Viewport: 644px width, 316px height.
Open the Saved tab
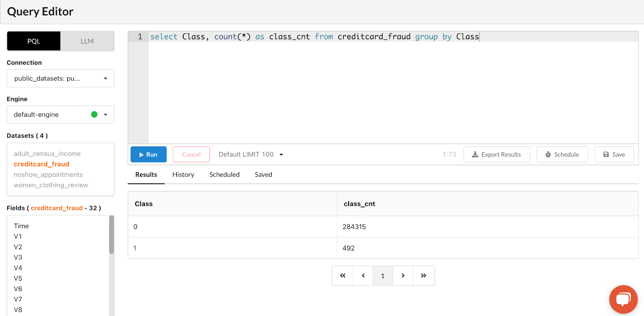click(263, 175)
